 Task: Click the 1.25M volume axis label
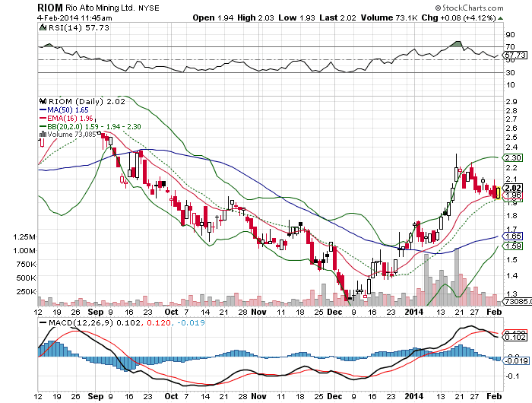click(24, 237)
